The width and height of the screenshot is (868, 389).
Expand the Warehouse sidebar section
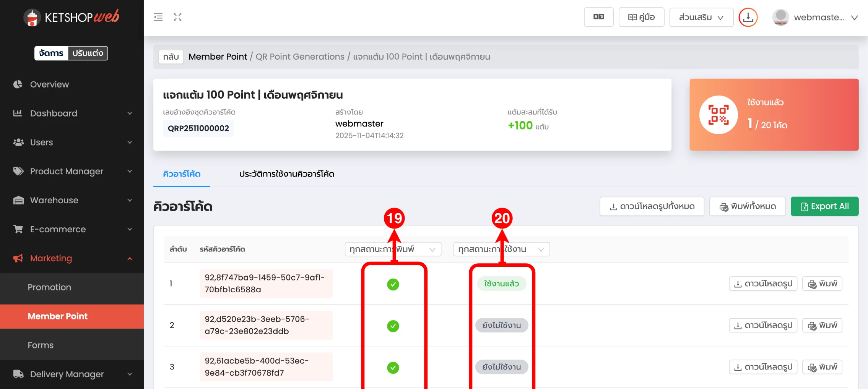pyautogui.click(x=72, y=200)
